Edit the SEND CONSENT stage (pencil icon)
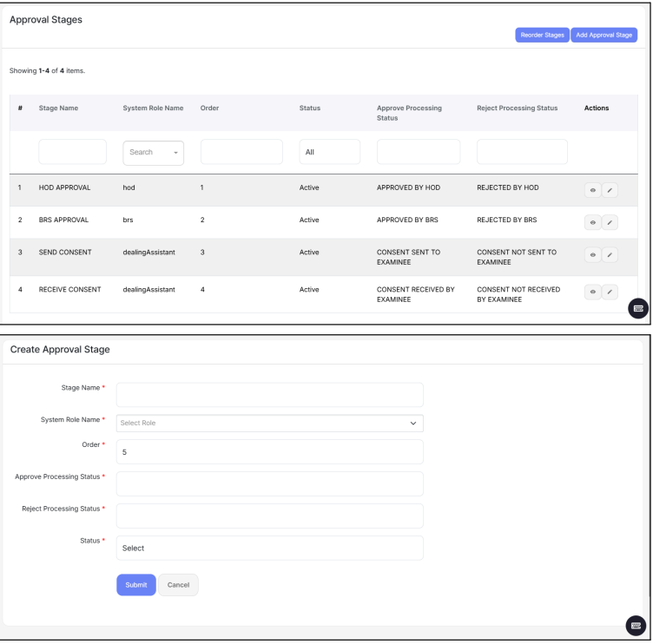Image resolution: width=653 pixels, height=644 pixels. coord(610,255)
